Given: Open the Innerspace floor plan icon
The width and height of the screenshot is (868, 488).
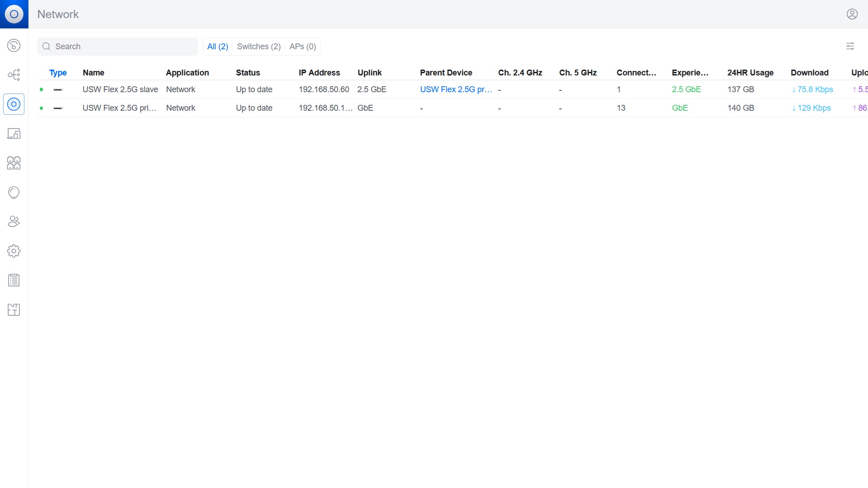Looking at the screenshot, I should point(14,310).
